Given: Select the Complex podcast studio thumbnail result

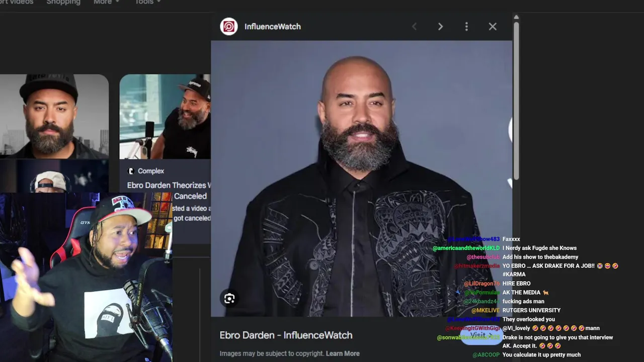Looking at the screenshot, I should tap(165, 117).
